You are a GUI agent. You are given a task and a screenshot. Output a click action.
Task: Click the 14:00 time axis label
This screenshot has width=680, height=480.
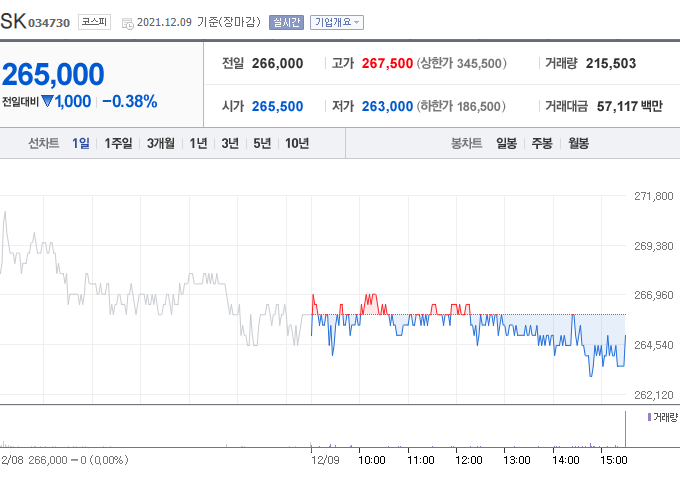coord(566,460)
